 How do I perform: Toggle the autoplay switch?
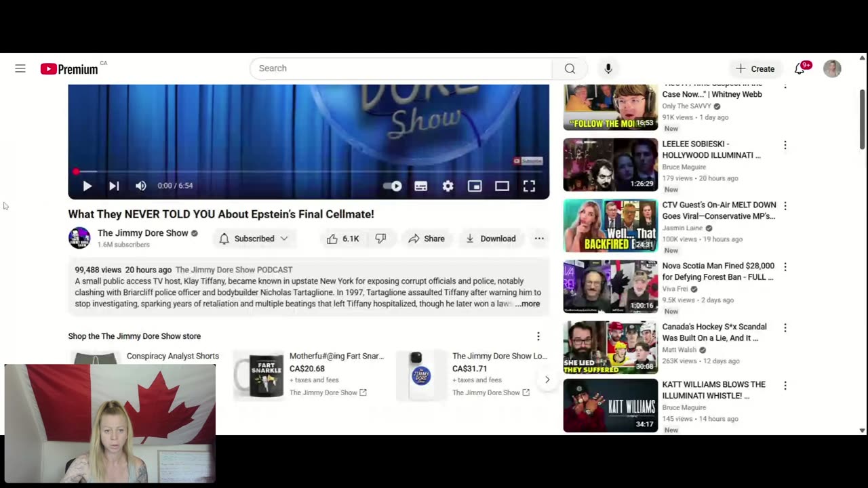click(392, 186)
